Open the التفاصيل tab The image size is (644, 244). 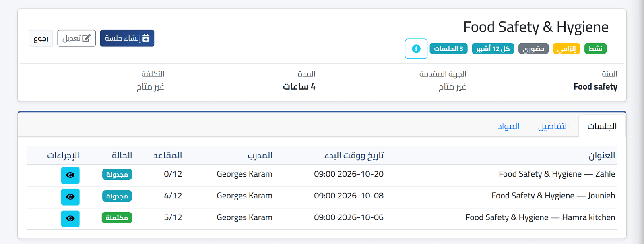(x=553, y=126)
